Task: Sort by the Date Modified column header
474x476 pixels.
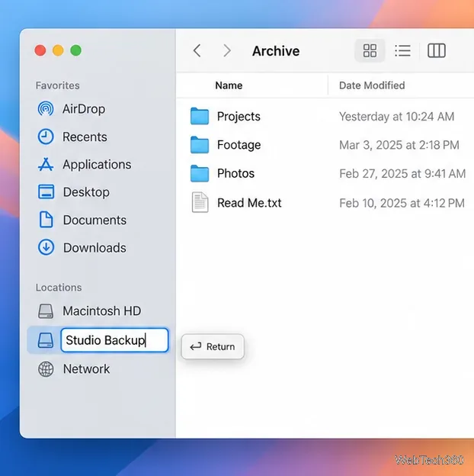Action: [x=372, y=85]
